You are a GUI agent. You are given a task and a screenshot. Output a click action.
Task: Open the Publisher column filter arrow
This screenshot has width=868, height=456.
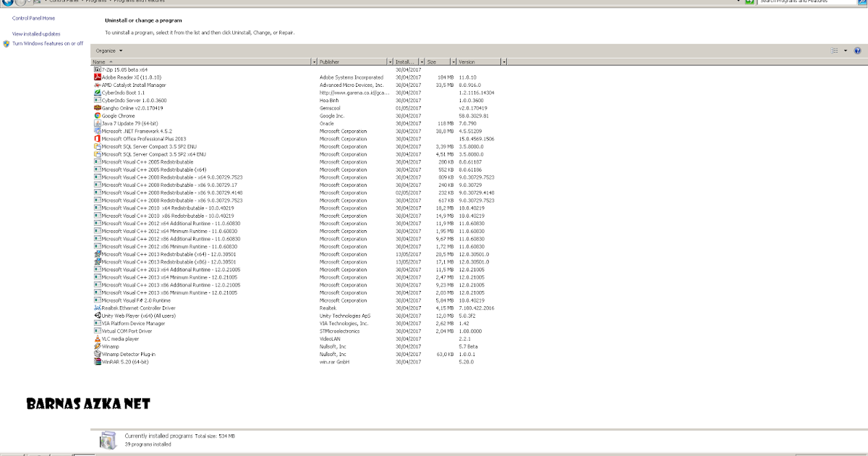pyautogui.click(x=391, y=62)
